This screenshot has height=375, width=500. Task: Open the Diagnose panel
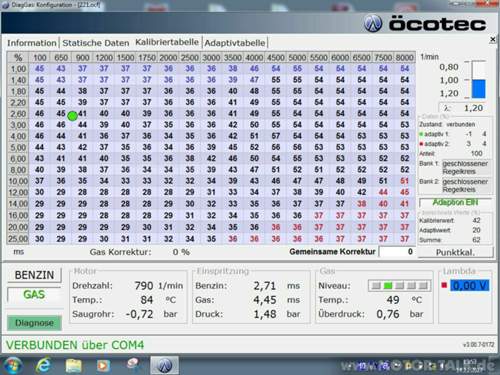34,323
